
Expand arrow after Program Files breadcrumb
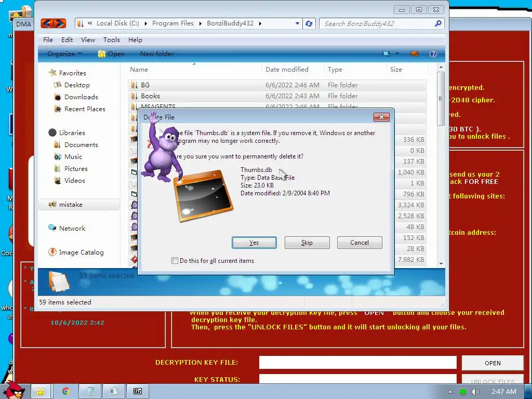[200, 23]
